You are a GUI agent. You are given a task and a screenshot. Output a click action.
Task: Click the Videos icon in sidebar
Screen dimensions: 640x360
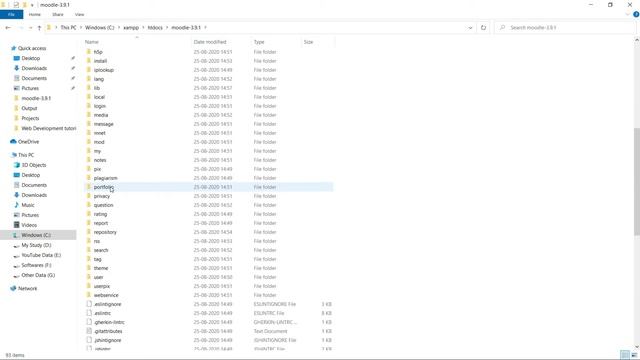point(17,225)
